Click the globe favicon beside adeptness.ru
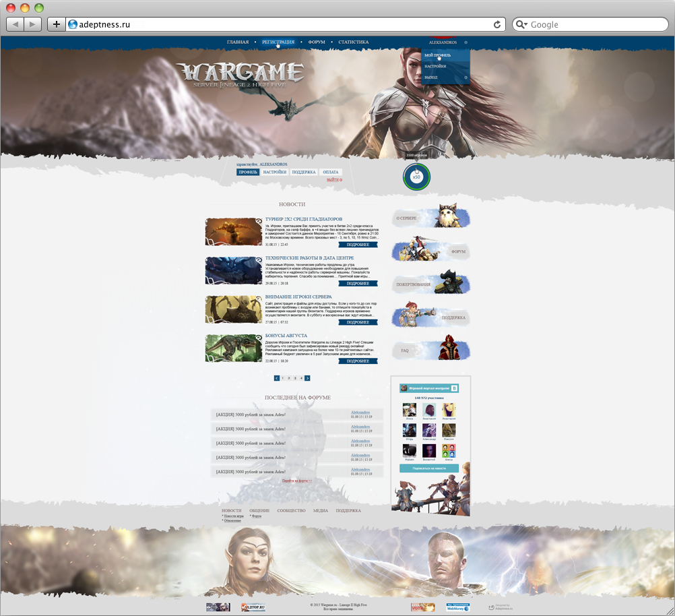 pyautogui.click(x=72, y=24)
